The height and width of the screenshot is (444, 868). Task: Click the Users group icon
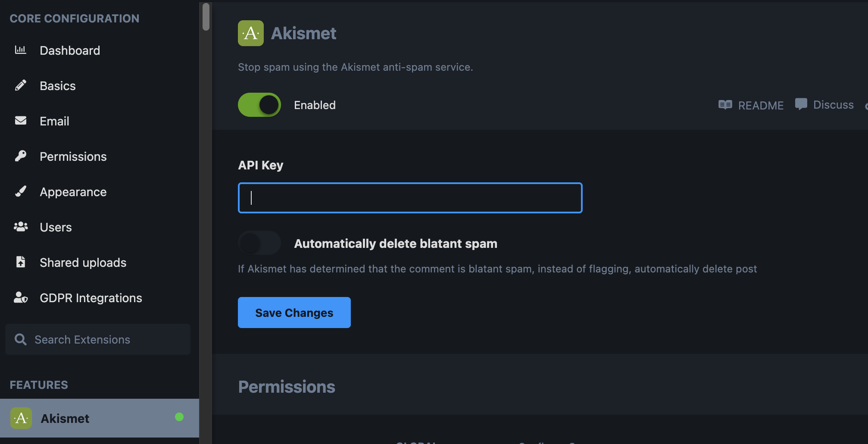point(21,227)
